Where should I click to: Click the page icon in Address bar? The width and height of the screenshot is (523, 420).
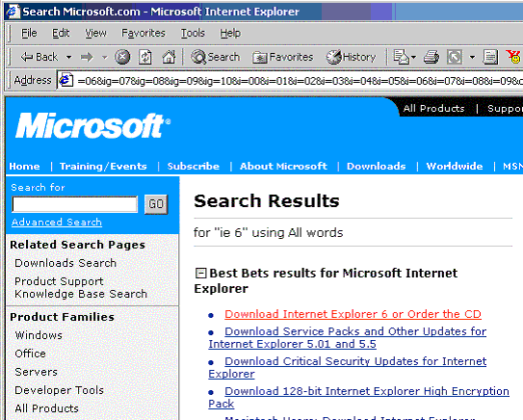point(65,80)
